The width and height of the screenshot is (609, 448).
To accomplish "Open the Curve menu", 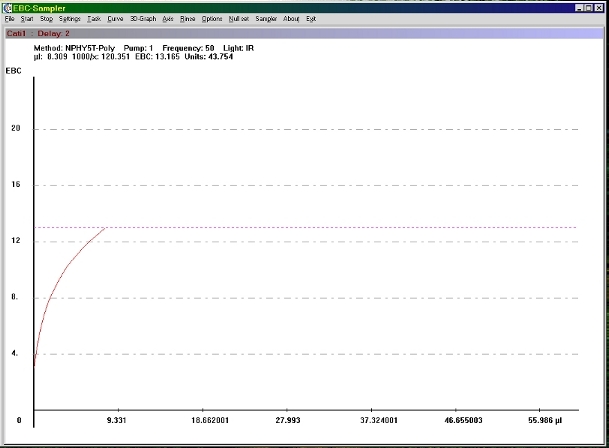I will (x=116, y=19).
